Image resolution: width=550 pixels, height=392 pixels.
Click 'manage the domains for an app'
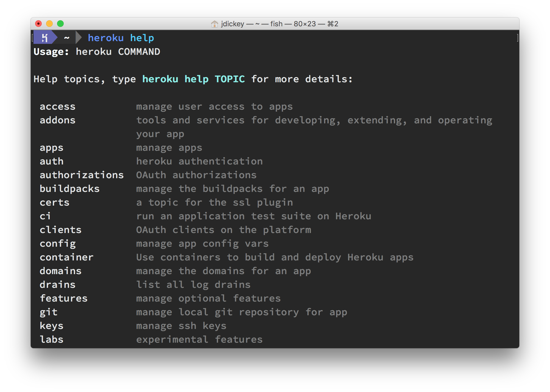coord(223,271)
